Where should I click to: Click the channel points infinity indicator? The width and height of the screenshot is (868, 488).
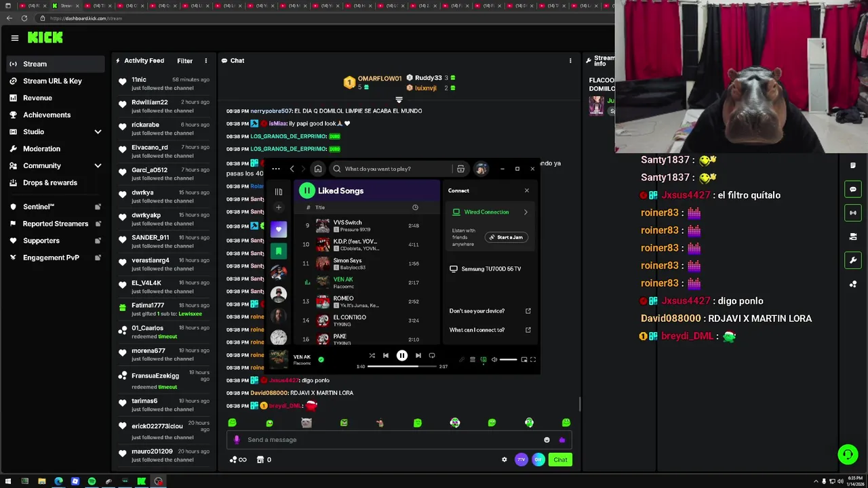pos(237,460)
